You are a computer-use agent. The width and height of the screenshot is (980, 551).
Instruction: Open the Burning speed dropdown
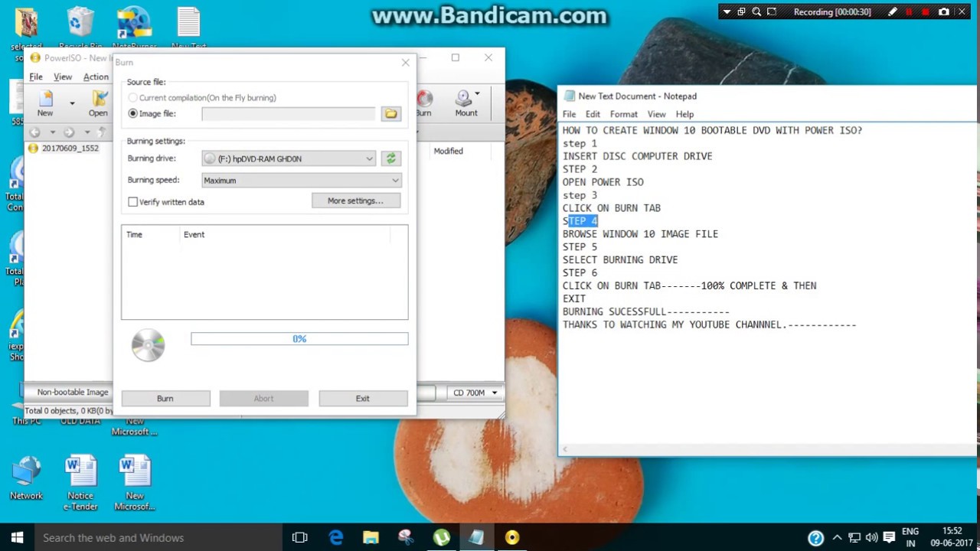pos(301,181)
